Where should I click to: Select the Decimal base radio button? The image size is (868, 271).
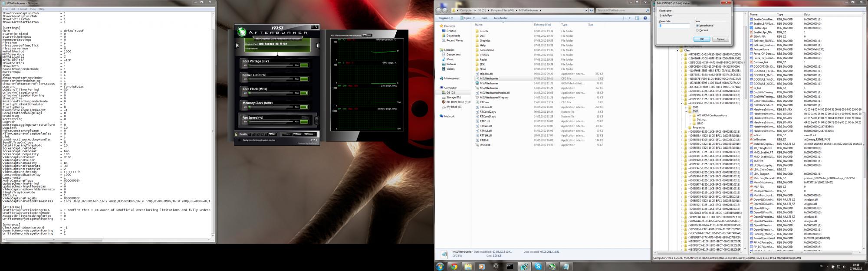697,30
